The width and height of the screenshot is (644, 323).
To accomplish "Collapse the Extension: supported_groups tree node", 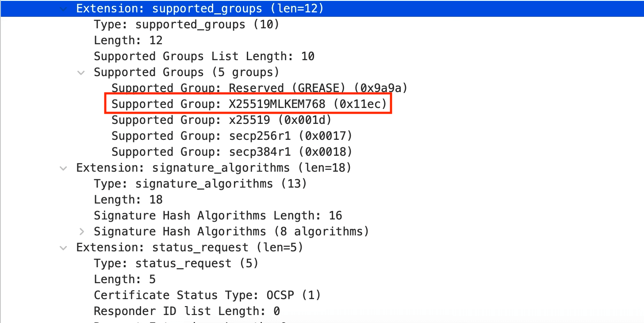I will click(64, 9).
